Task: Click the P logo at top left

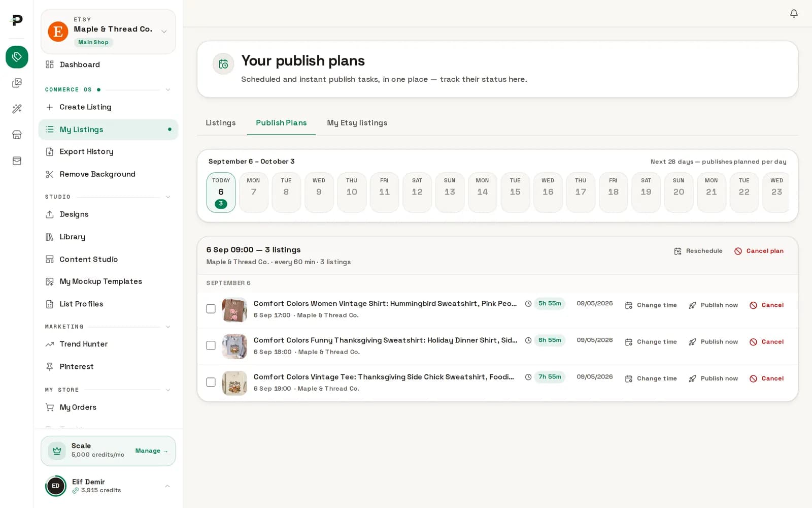Action: tap(17, 20)
